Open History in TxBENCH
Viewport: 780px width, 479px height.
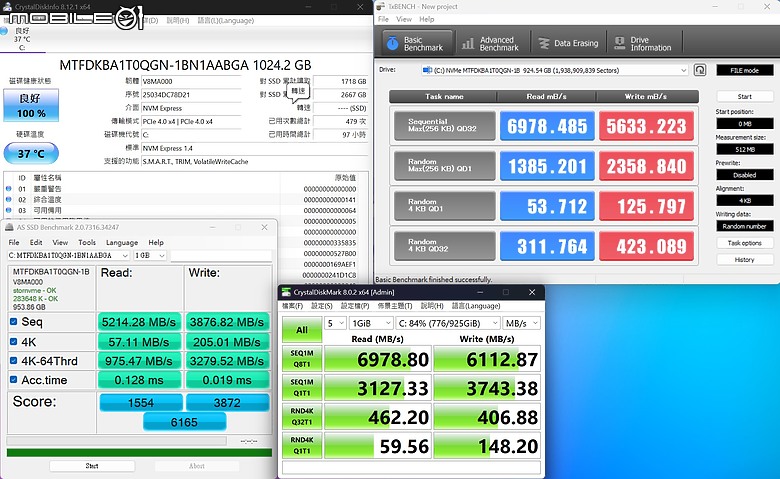[x=745, y=260]
